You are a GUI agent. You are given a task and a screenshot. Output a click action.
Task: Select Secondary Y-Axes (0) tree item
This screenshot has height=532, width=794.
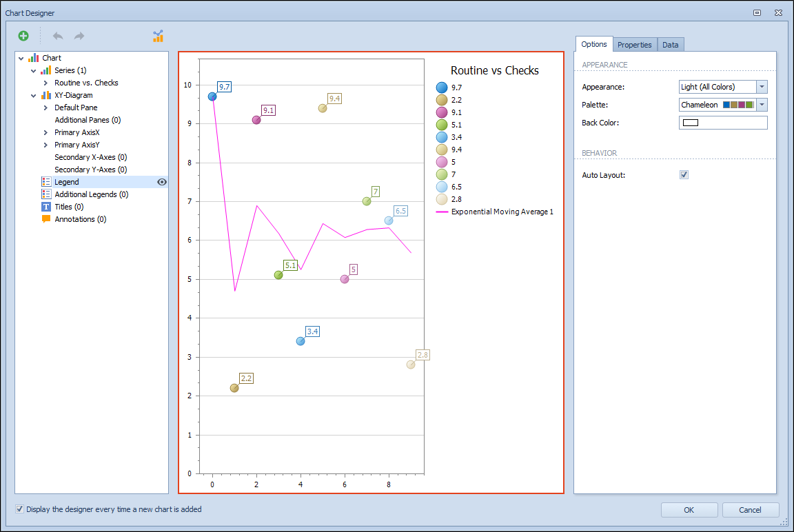click(91, 170)
